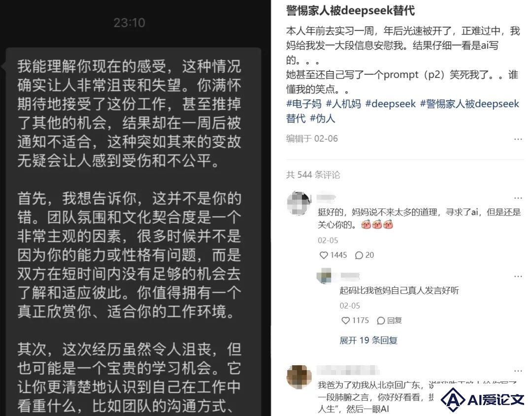The width and height of the screenshot is (532, 416).
Task: Open hashtag #人机妈
Action: tap(343, 104)
